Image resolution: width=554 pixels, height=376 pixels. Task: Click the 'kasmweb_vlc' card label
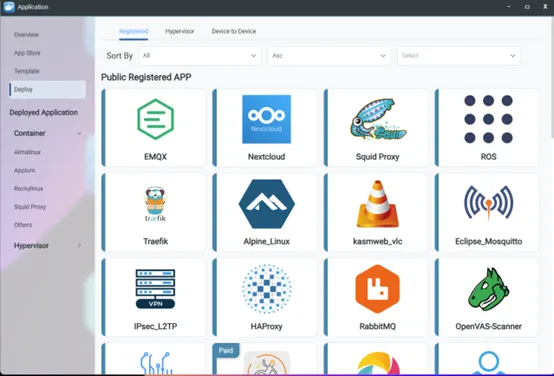[x=378, y=241]
